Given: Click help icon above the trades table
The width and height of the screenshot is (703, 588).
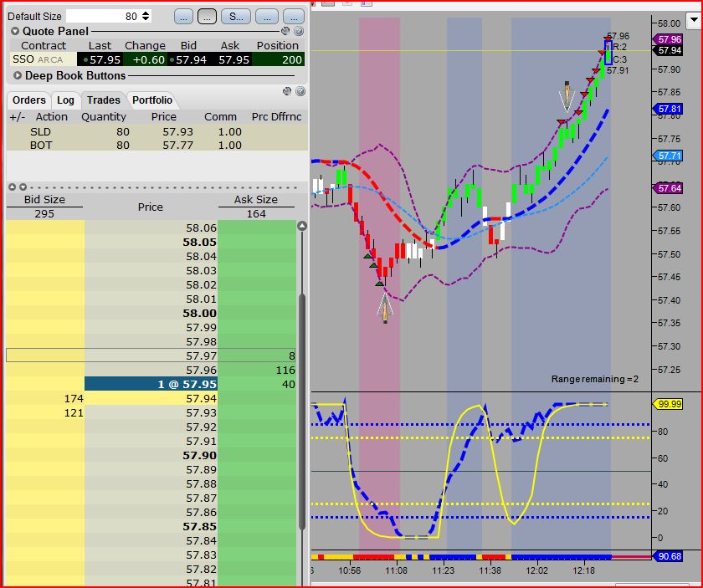Looking at the screenshot, I should click(x=300, y=91).
